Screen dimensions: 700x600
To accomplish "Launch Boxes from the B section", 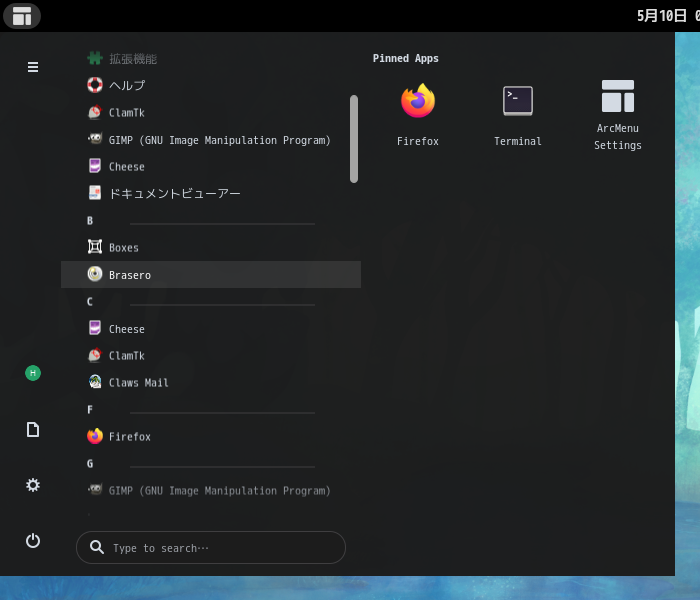I will 211,247.
